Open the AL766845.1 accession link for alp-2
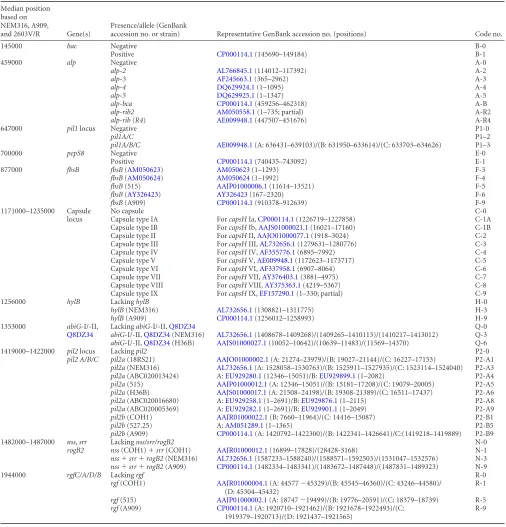The width and height of the screenshot is (506, 527). point(234,71)
